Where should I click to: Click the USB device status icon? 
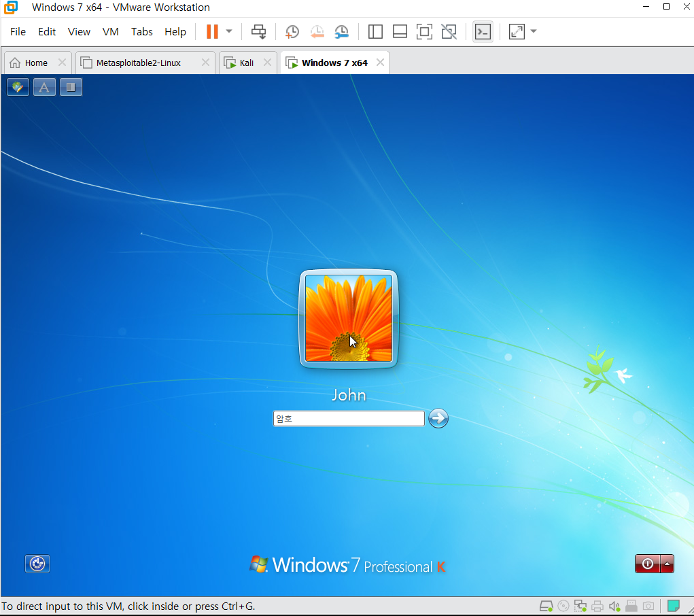(x=631, y=606)
